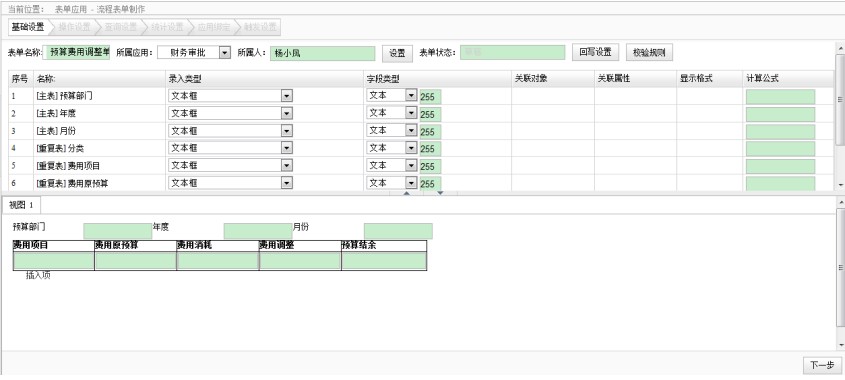The height and width of the screenshot is (380, 845).
Task: Open 字段类型 dropdown for 费用项目 row
Action: pyautogui.click(x=392, y=165)
